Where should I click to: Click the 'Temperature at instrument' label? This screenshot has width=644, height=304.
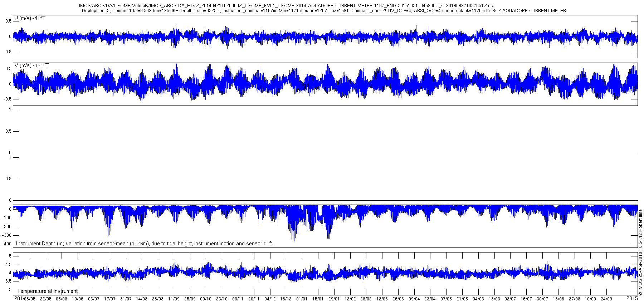pos(48,291)
